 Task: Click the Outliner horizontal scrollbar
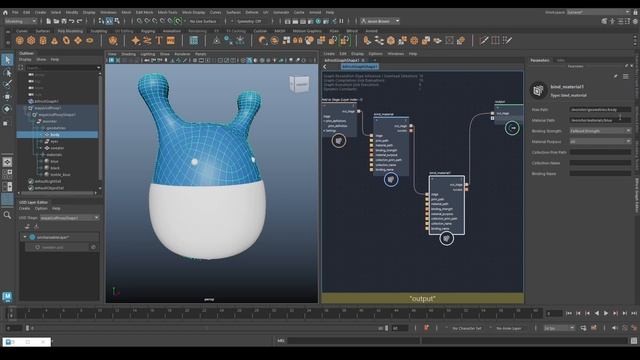coord(58,193)
